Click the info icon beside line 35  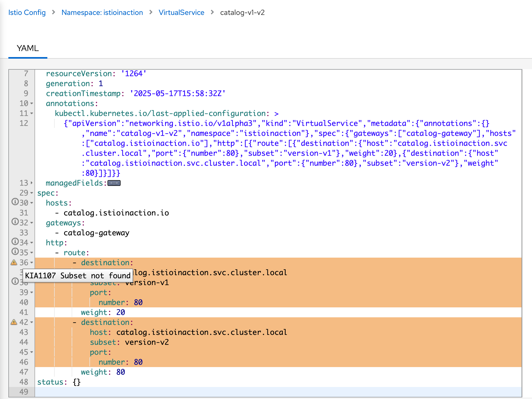[15, 252]
